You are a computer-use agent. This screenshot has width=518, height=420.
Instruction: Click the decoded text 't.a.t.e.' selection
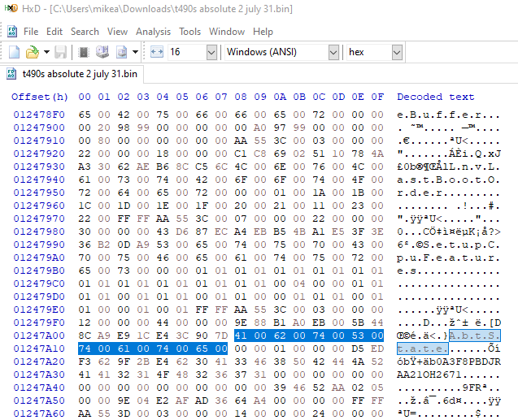[x=423, y=349]
